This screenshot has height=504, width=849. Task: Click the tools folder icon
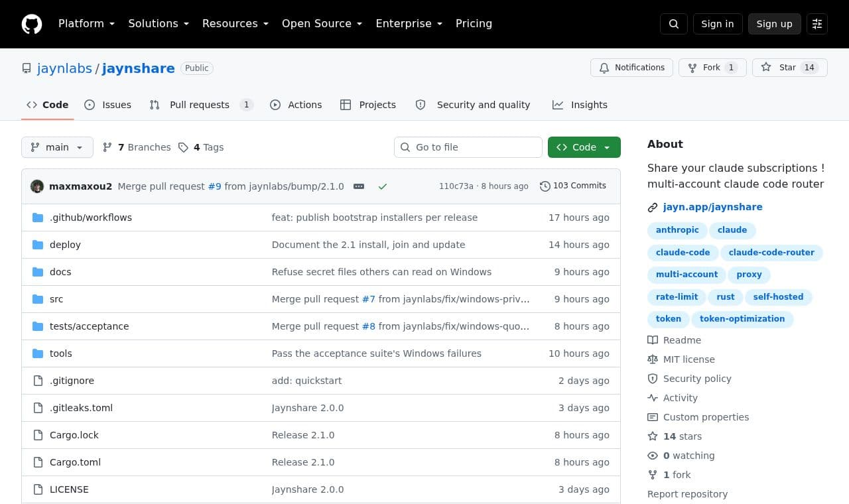coord(38,353)
